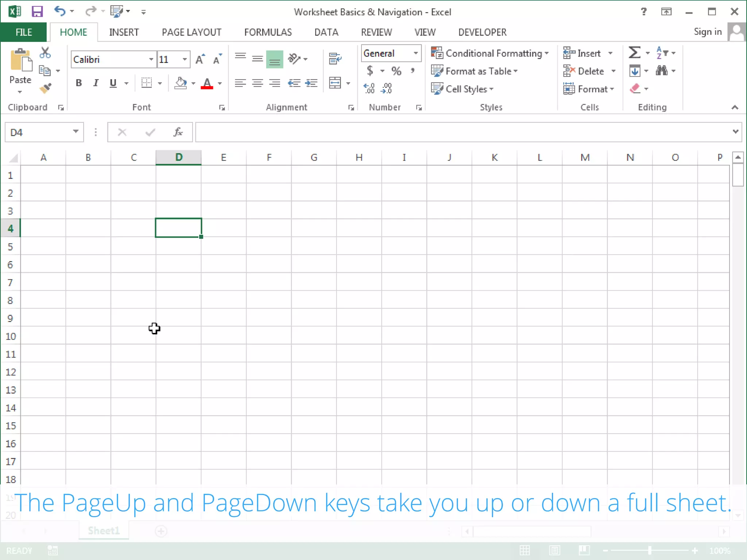Apply Percent Style format
747x560 pixels.
pyautogui.click(x=396, y=71)
